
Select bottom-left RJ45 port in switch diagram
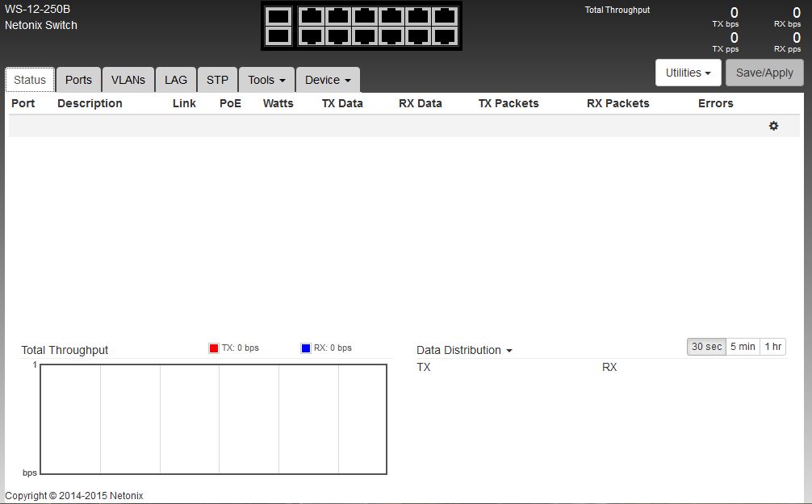[x=312, y=36]
